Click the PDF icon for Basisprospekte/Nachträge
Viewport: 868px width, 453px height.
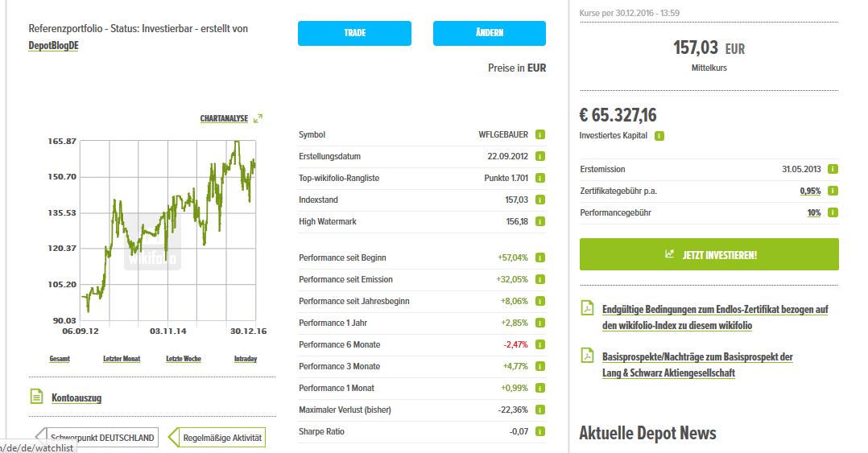588,357
